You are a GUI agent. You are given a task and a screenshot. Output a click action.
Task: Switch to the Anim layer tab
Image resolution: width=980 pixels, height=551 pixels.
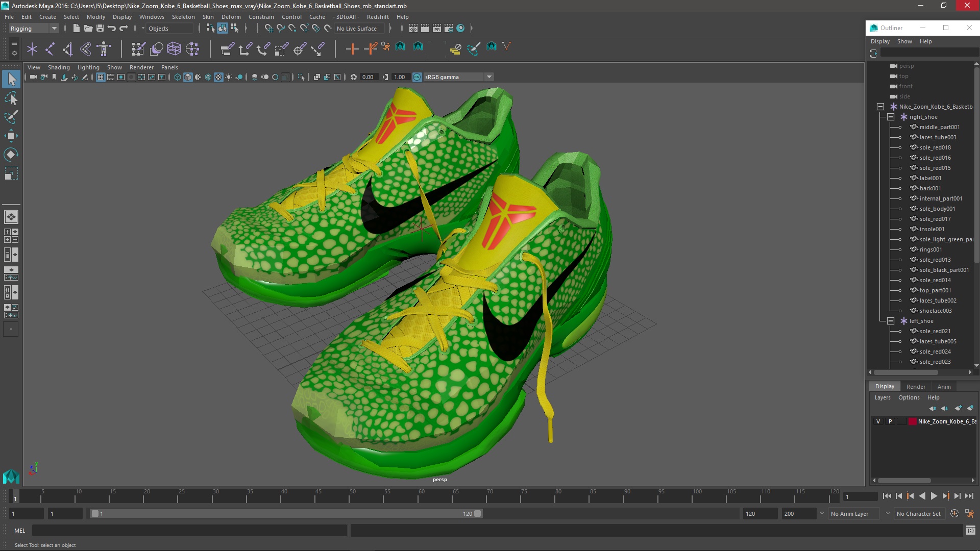point(944,387)
